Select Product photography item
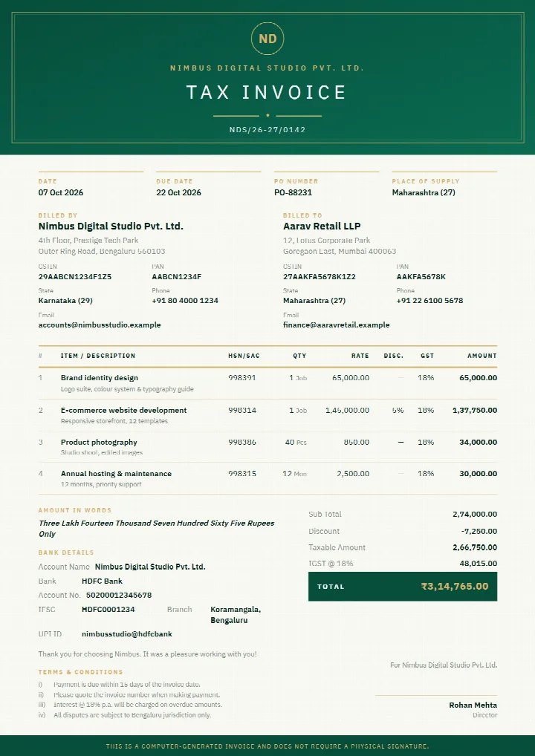535x756 pixels. pyautogui.click(x=99, y=442)
